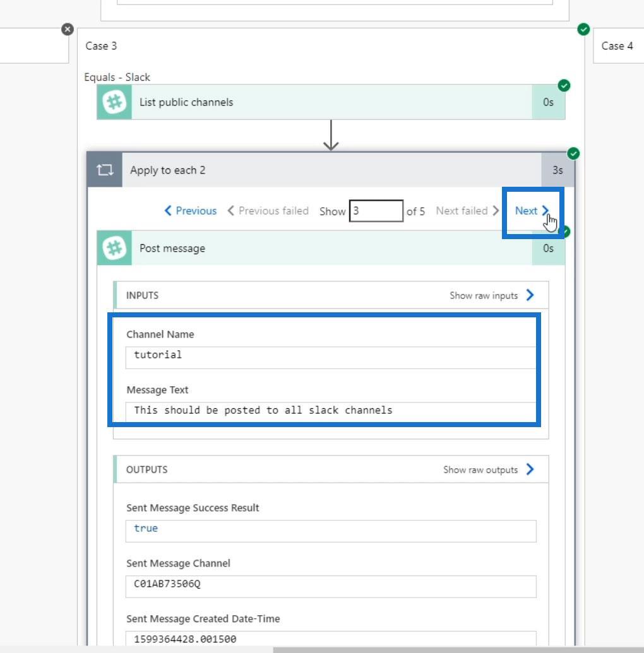644x653 pixels.
Task: Click the Slack icon on Post message
Action: [x=114, y=248]
